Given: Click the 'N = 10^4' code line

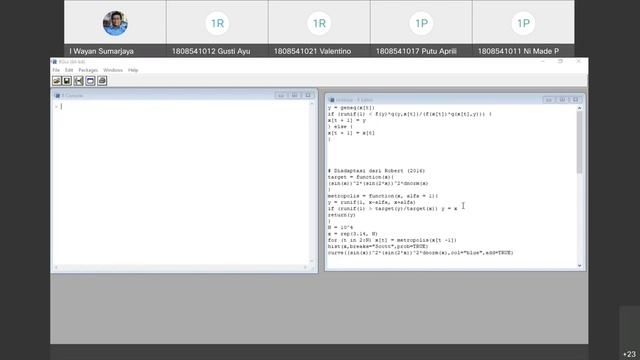Looking at the screenshot, I should [x=340, y=227].
